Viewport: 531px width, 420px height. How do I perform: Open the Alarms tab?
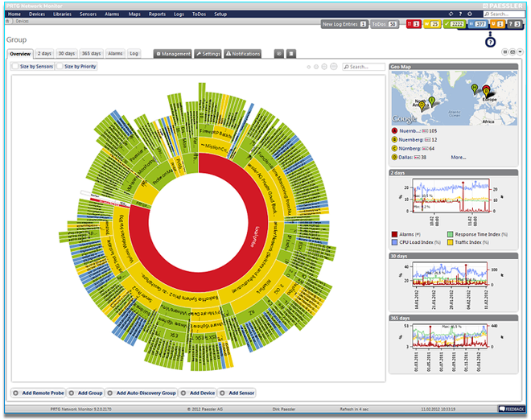115,54
